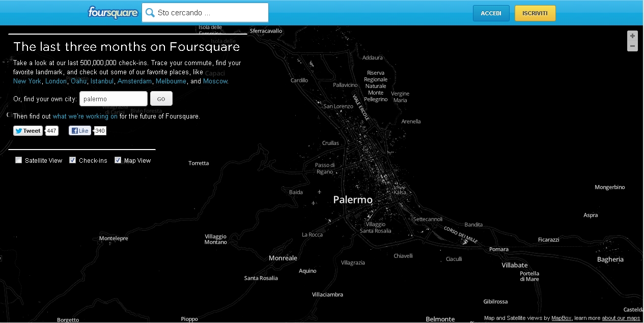Click the Bandita map label
The image size is (644, 323).
(473, 224)
